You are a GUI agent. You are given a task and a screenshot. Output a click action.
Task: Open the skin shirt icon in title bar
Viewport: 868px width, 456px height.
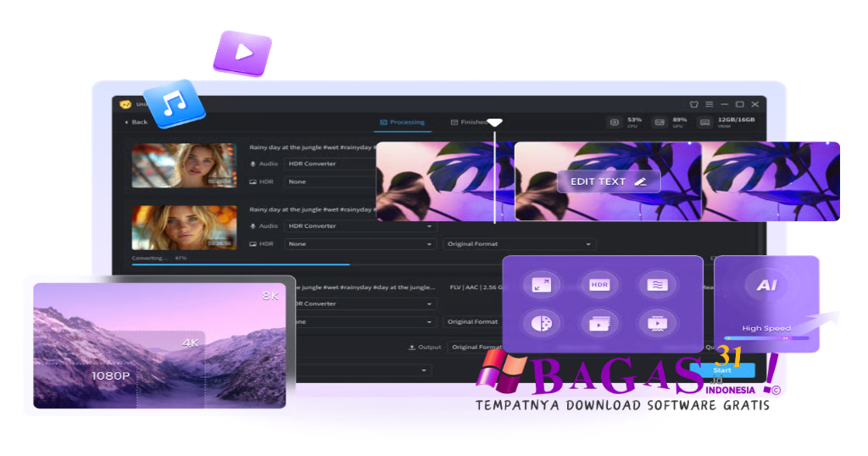[693, 104]
